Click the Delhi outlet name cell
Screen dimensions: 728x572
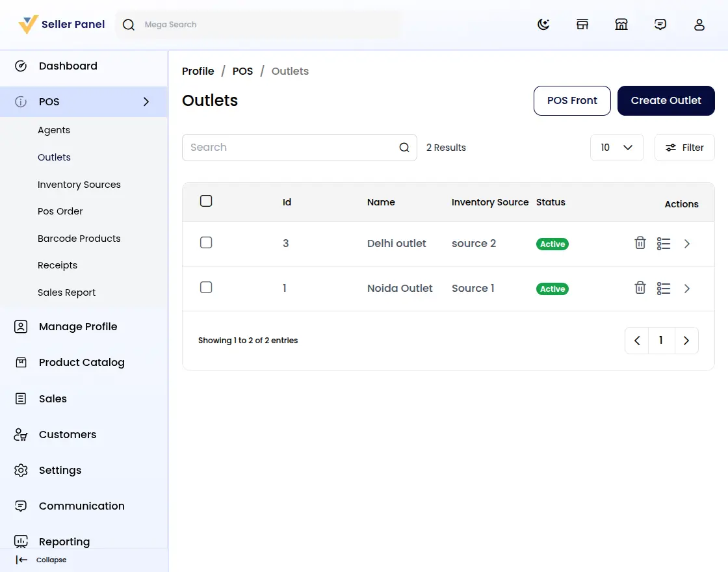(396, 243)
